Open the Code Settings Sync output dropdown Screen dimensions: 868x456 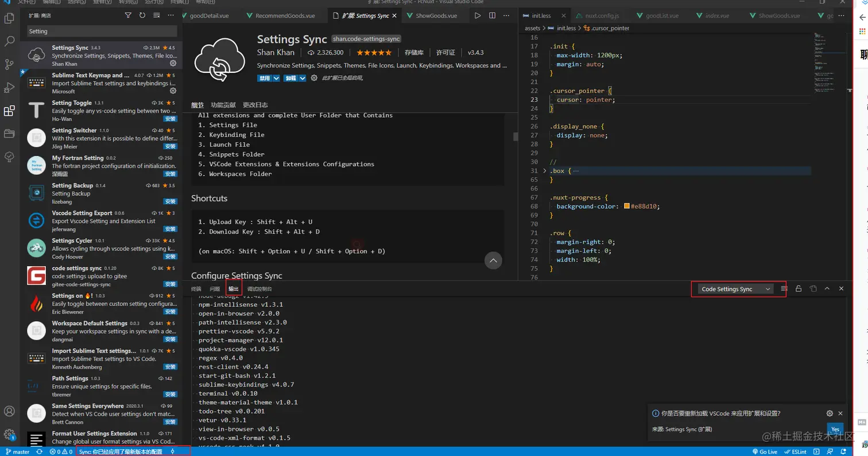click(x=735, y=289)
